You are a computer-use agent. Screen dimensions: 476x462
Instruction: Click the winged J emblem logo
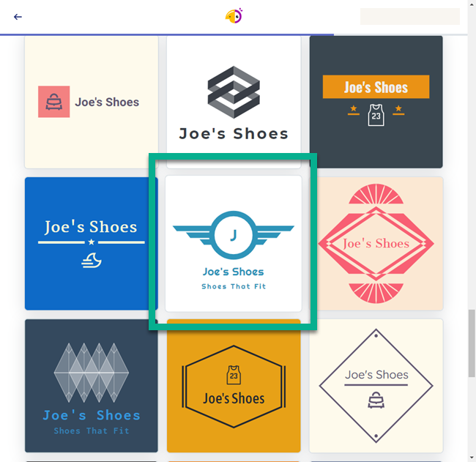click(234, 235)
